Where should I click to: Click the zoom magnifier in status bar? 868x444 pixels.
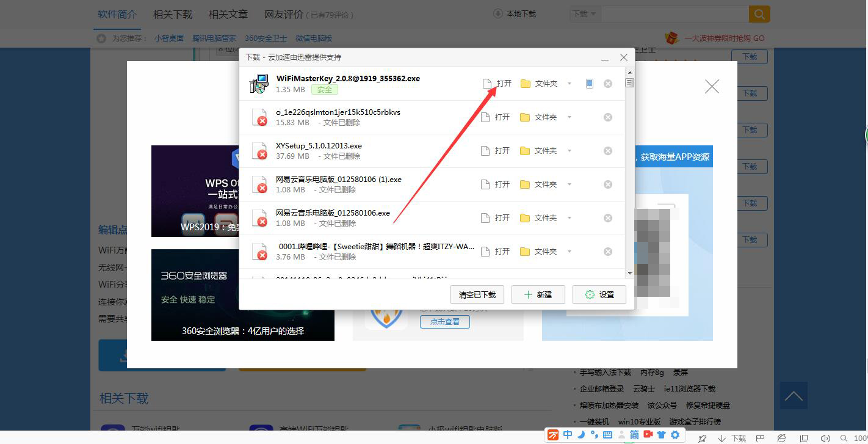[x=845, y=438]
